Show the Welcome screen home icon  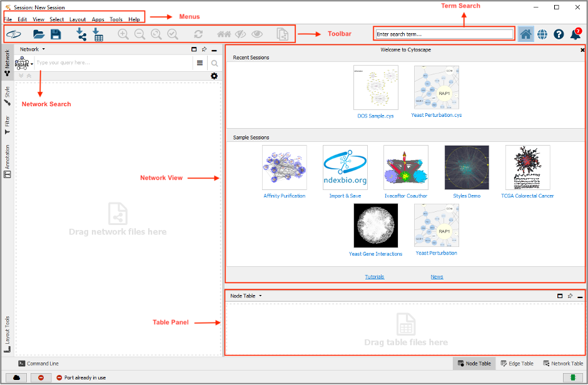pos(525,34)
